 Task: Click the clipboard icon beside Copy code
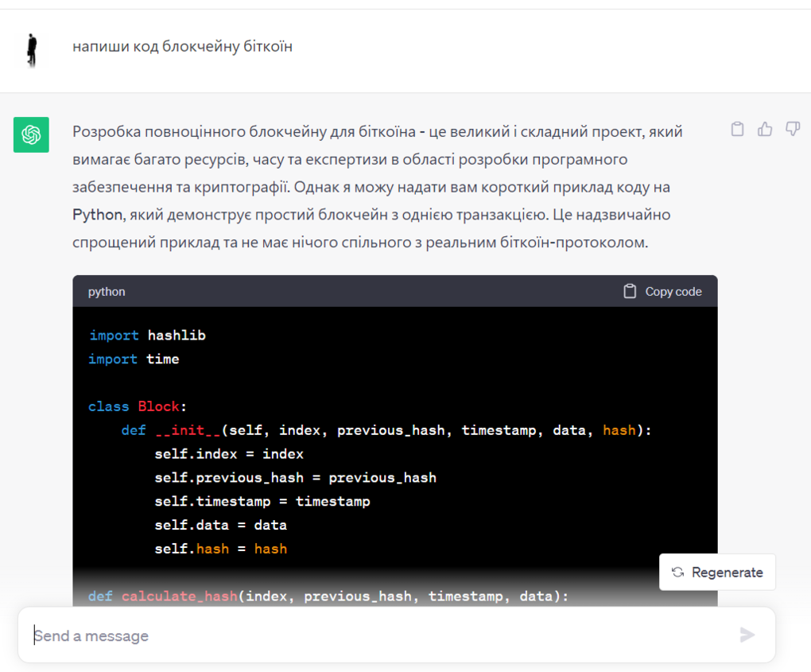click(x=630, y=292)
